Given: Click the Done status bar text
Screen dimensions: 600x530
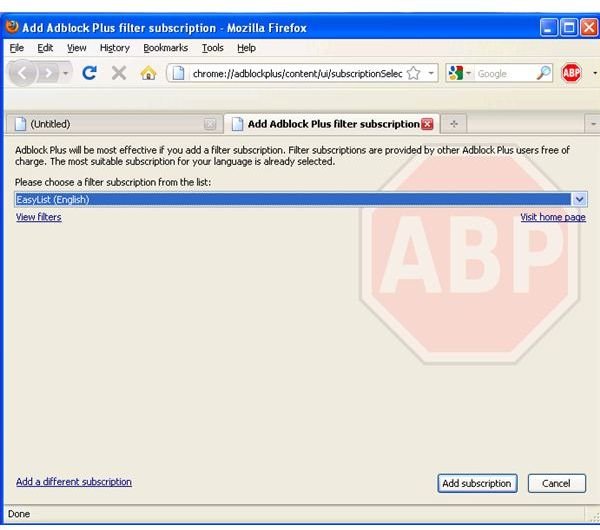Looking at the screenshot, I should click(19, 514).
